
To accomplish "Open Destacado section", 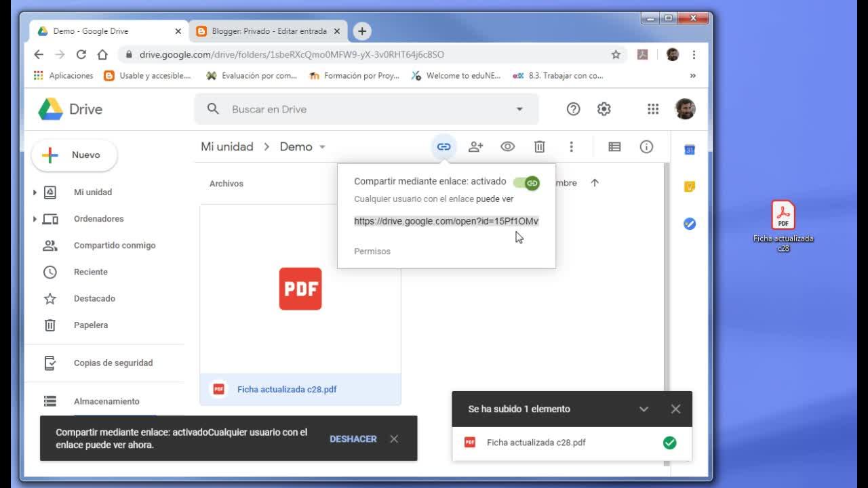I will click(x=94, y=298).
